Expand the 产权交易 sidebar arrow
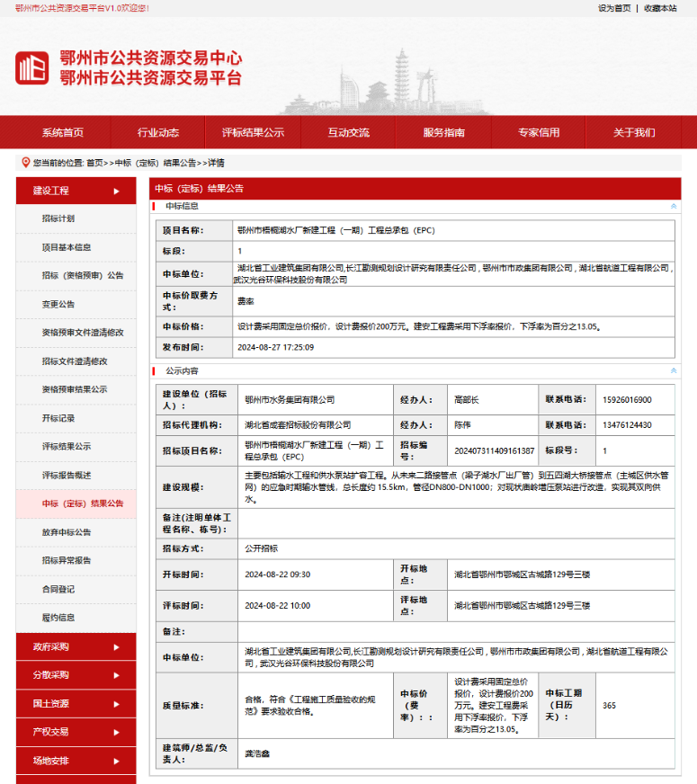Screen dimensions: 697x784 (x=117, y=733)
